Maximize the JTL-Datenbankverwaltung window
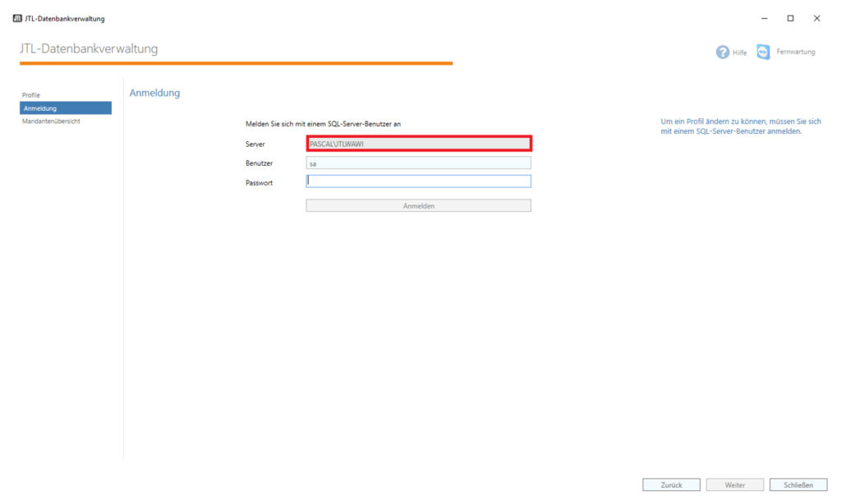Viewport: 841px width, 504px height. pos(790,19)
